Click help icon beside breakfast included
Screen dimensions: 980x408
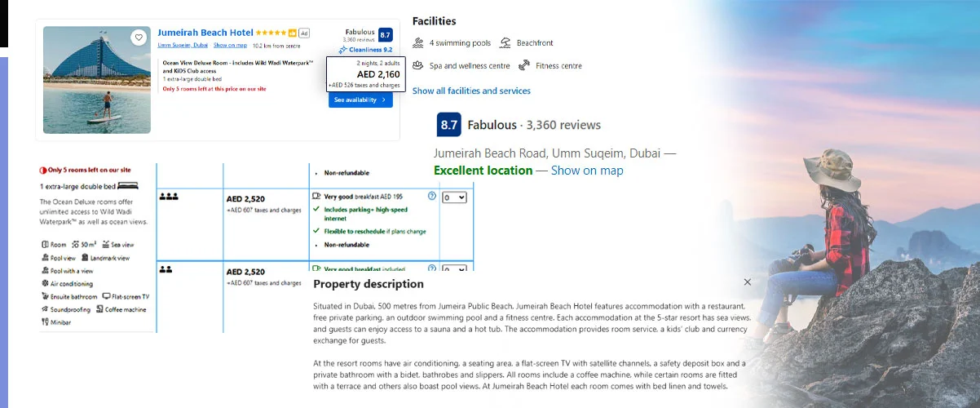[x=432, y=268]
